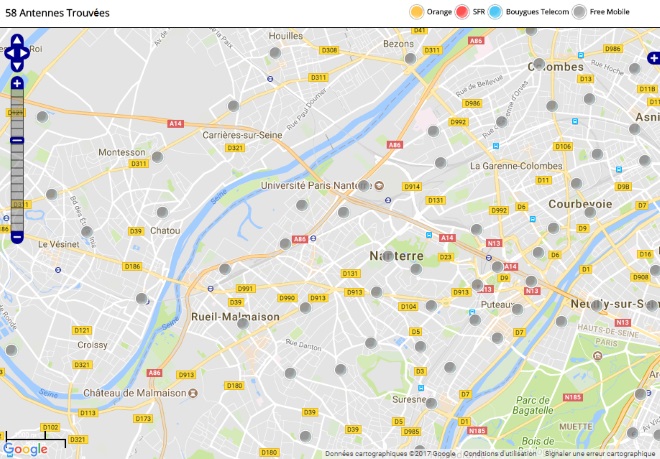The height and width of the screenshot is (459, 660).
Task: Zoom out using the bottom minus button
Action: (x=17, y=238)
